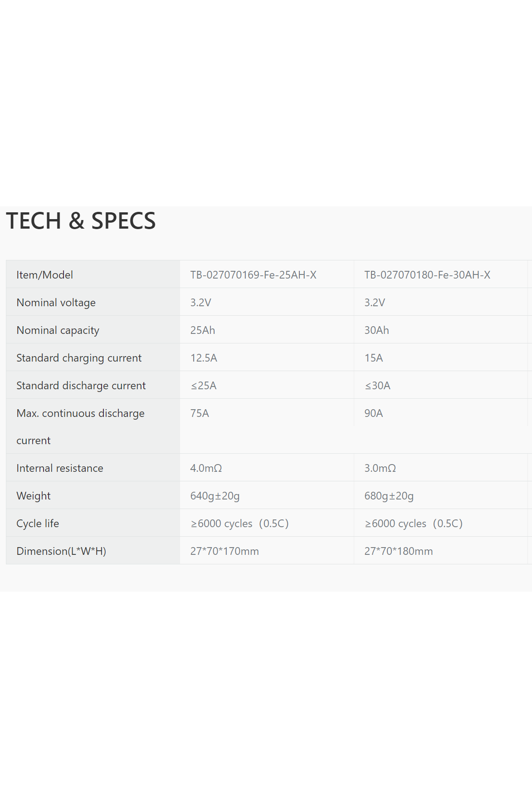The height and width of the screenshot is (798, 532).
Task: Click the 75A max discharge value
Action: (200, 413)
